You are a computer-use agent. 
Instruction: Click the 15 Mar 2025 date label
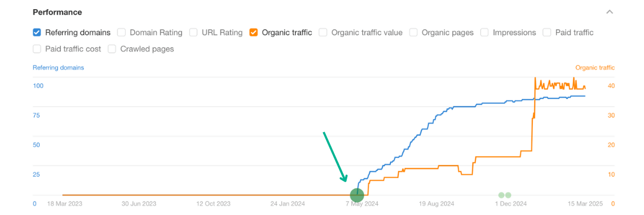click(x=584, y=204)
